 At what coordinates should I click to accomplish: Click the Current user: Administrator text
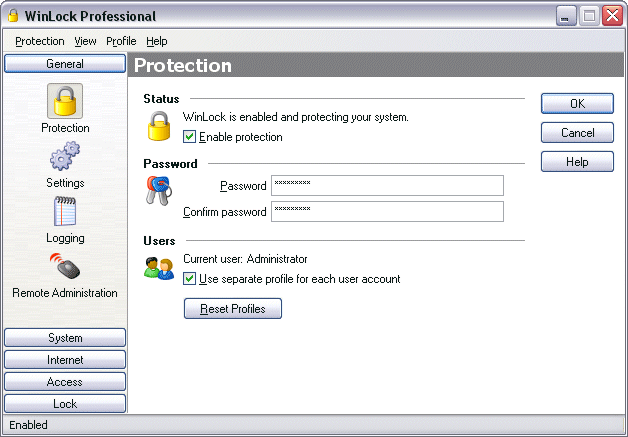(245, 259)
